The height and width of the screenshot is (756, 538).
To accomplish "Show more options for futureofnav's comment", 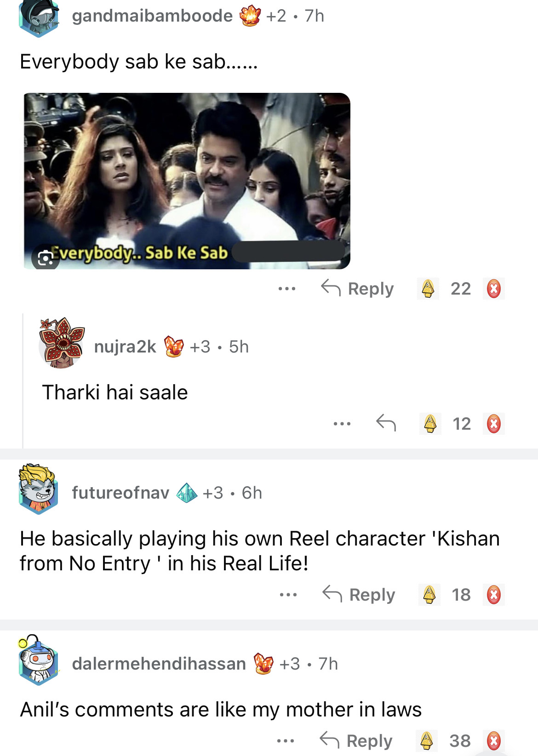I will 288,595.
